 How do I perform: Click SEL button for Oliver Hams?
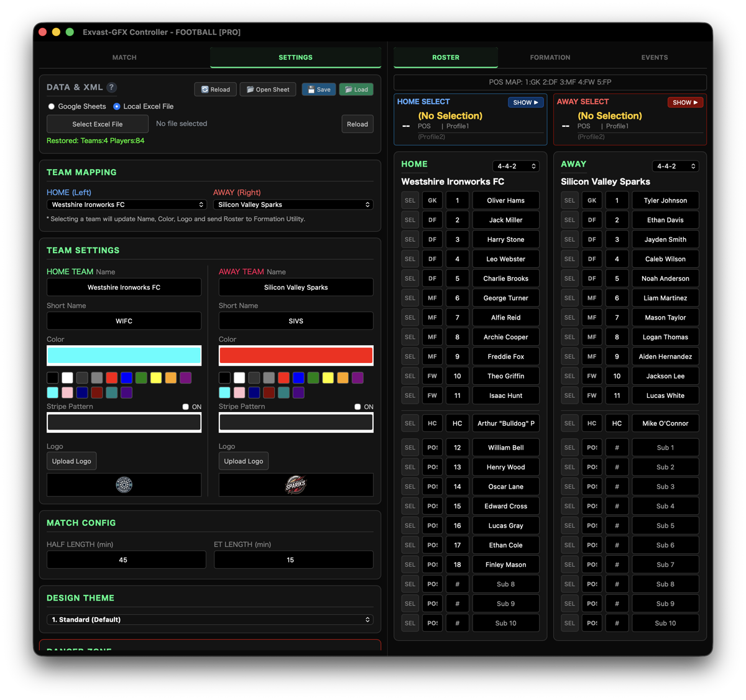point(410,200)
